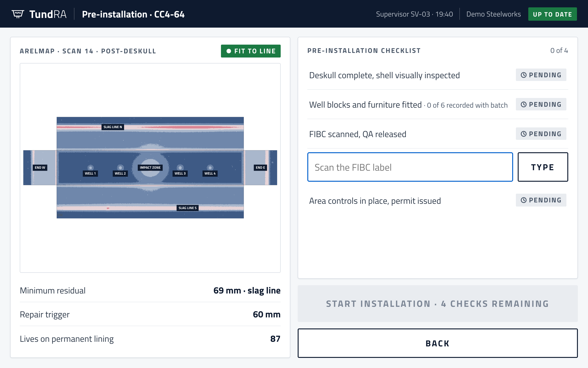Toggle Area controls permit issued PENDING status
The height and width of the screenshot is (368, 588).
coord(541,200)
